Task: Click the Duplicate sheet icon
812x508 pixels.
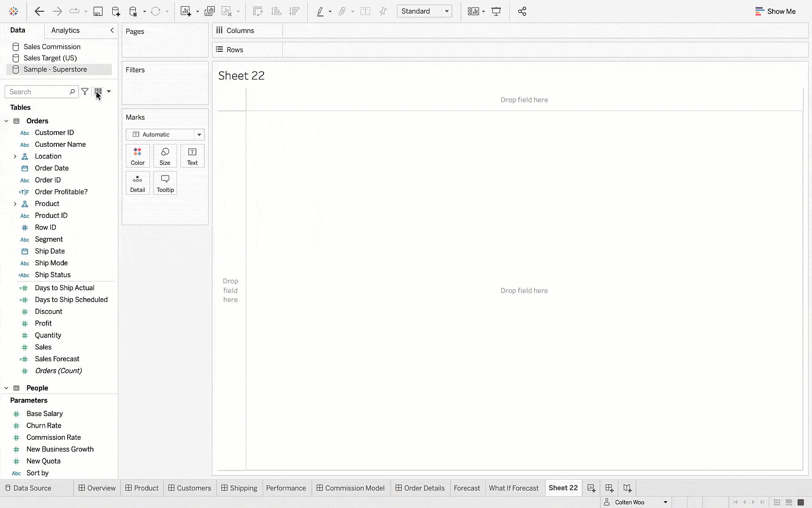Action: pyautogui.click(x=210, y=11)
